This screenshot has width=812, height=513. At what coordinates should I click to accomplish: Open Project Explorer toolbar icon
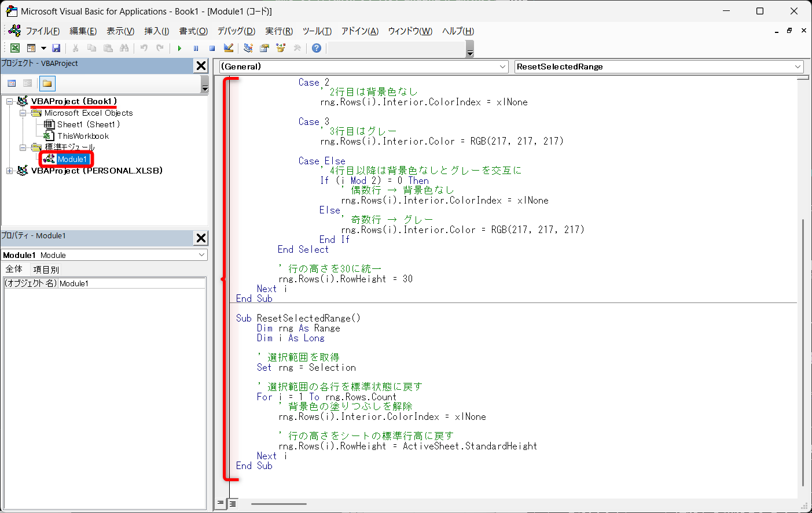tap(248, 48)
